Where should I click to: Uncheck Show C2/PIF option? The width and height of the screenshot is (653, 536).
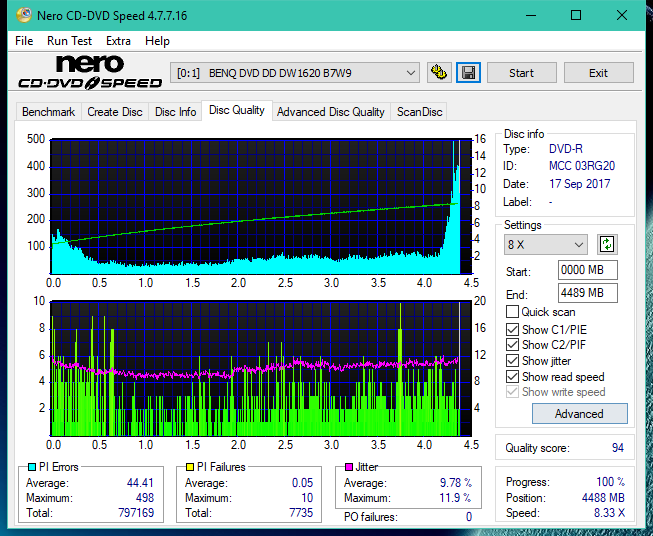point(512,345)
